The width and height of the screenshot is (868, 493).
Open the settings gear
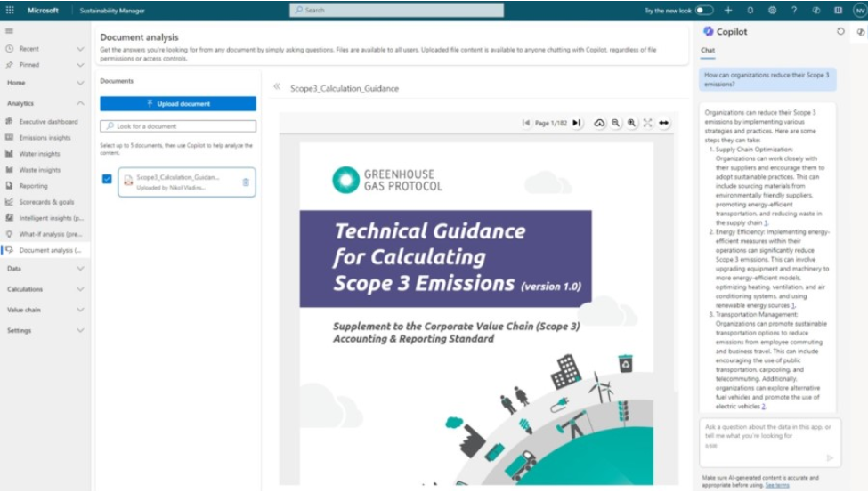772,10
